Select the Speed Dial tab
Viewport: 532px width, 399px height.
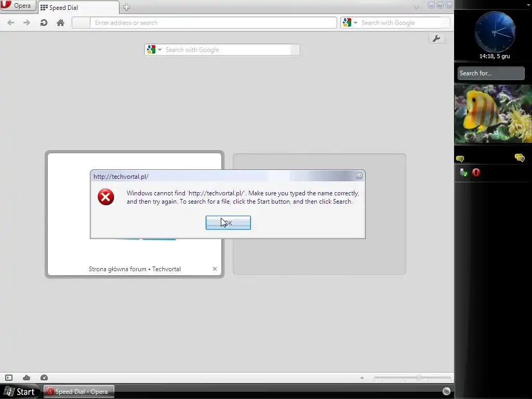tap(78, 7)
